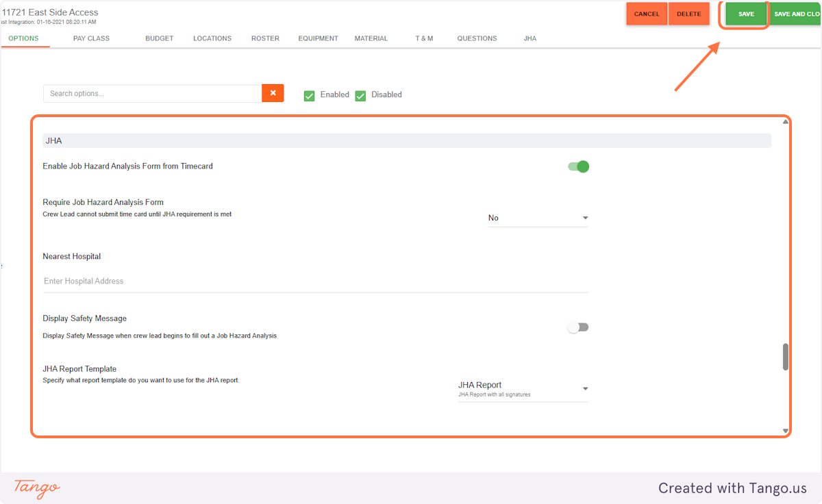
Task: Click the Cancel button
Action: click(647, 14)
